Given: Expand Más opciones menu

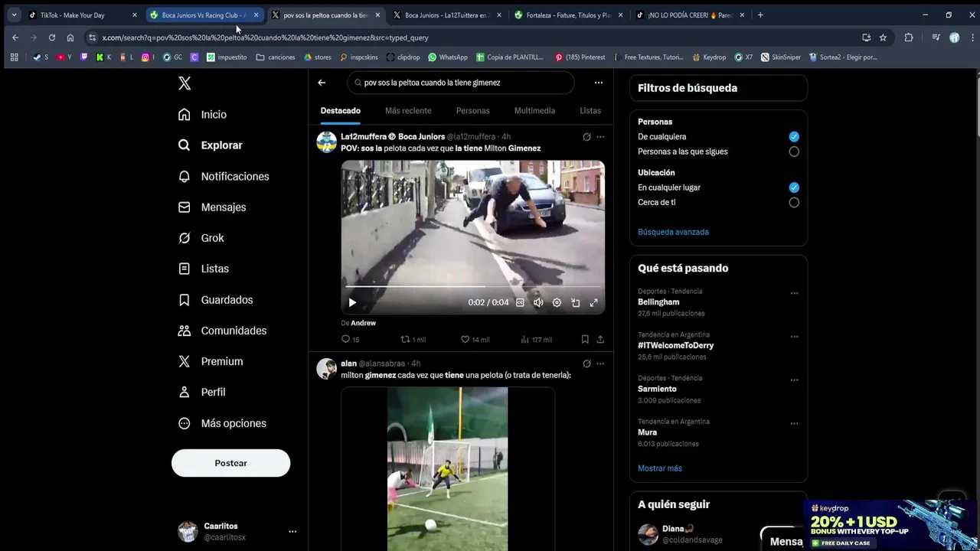Looking at the screenshot, I should [x=222, y=423].
